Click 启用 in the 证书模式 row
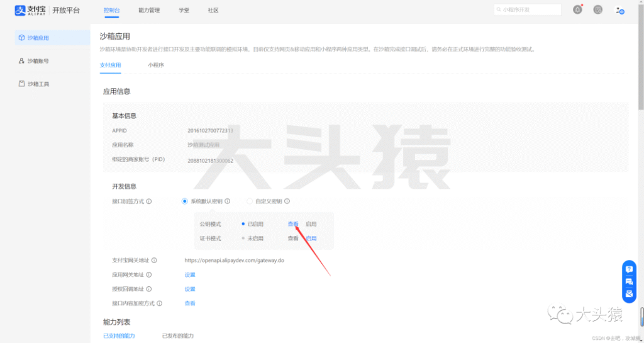 pyautogui.click(x=311, y=239)
